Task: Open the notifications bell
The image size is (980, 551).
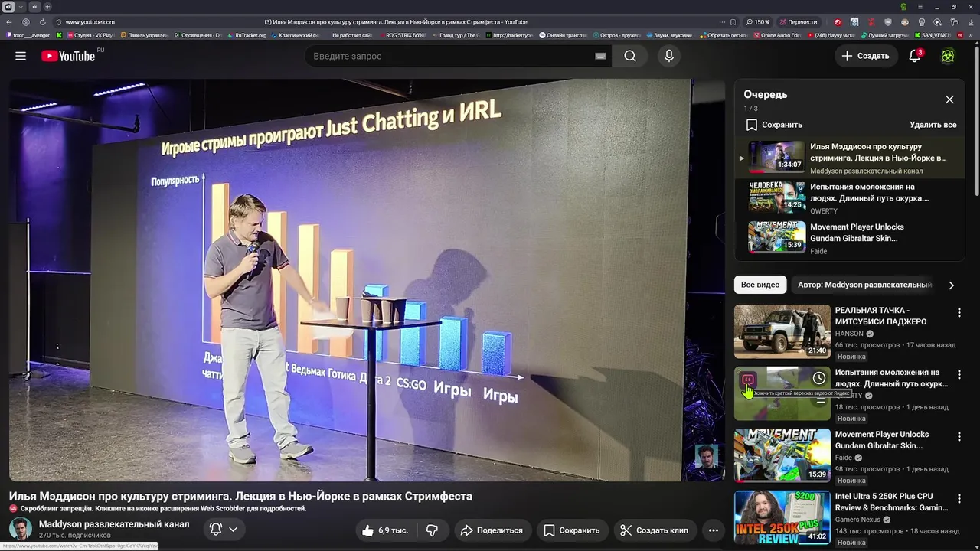Action: (915, 56)
